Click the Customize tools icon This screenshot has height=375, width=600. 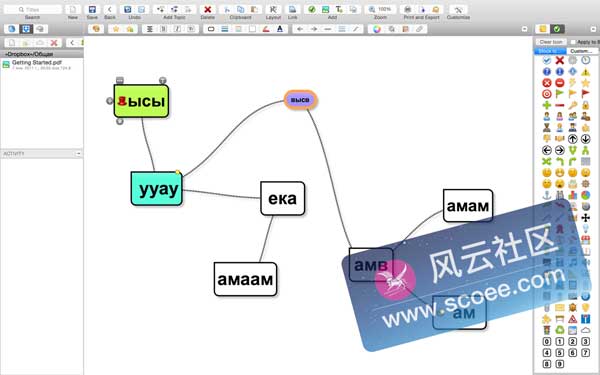(458, 9)
